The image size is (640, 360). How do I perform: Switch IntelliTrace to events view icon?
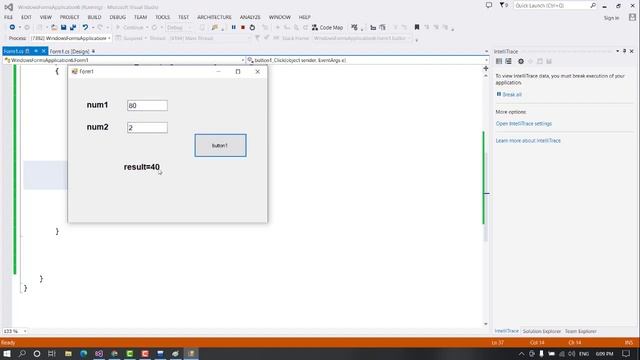(499, 61)
